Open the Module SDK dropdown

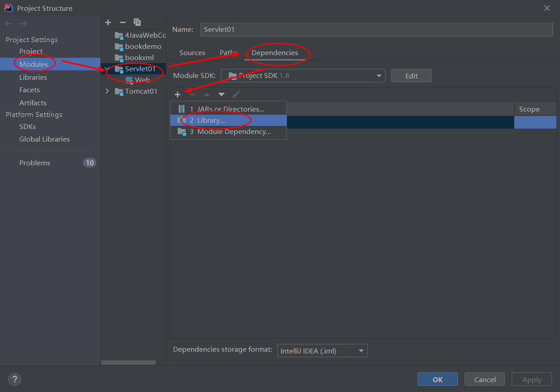[303, 76]
